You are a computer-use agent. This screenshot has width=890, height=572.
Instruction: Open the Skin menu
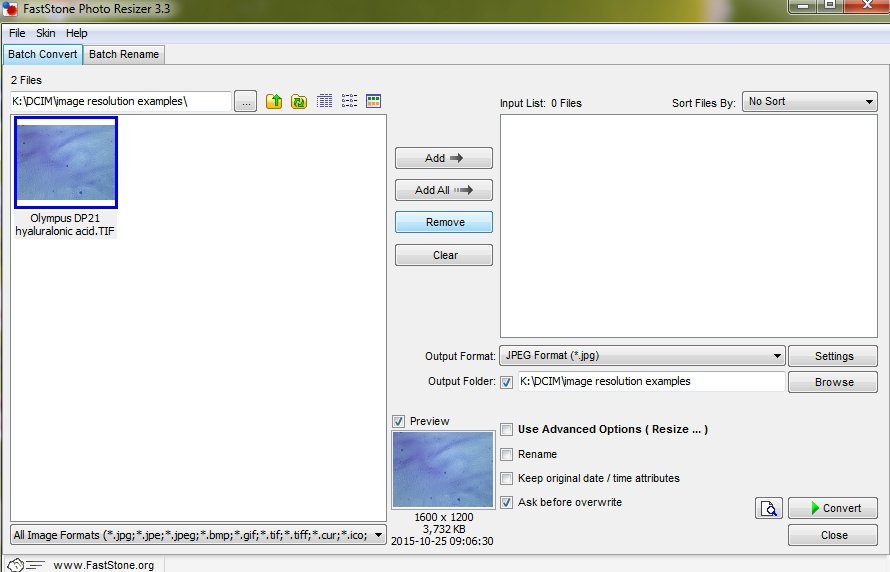point(45,33)
